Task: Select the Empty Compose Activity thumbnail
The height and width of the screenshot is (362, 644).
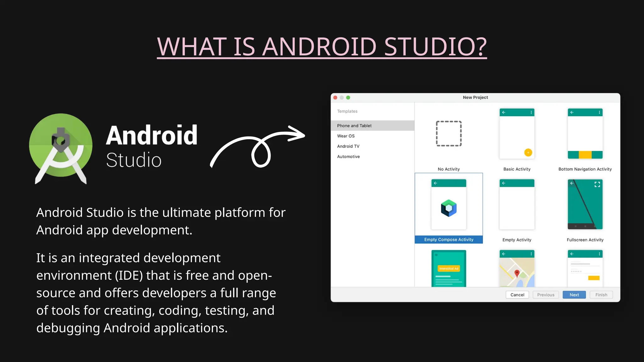Action: pos(449,204)
